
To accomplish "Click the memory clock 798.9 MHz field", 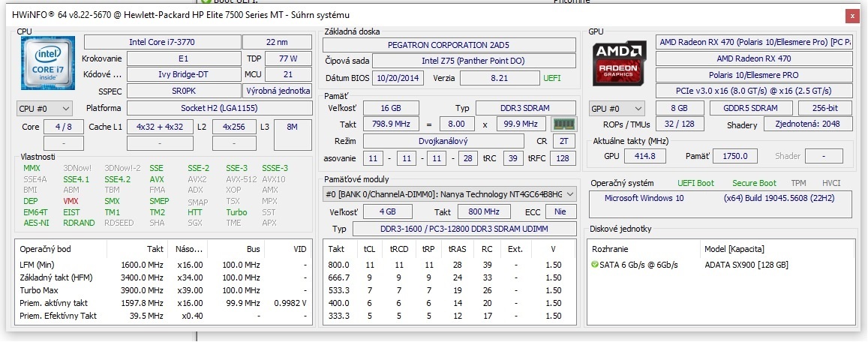I will click(x=391, y=124).
